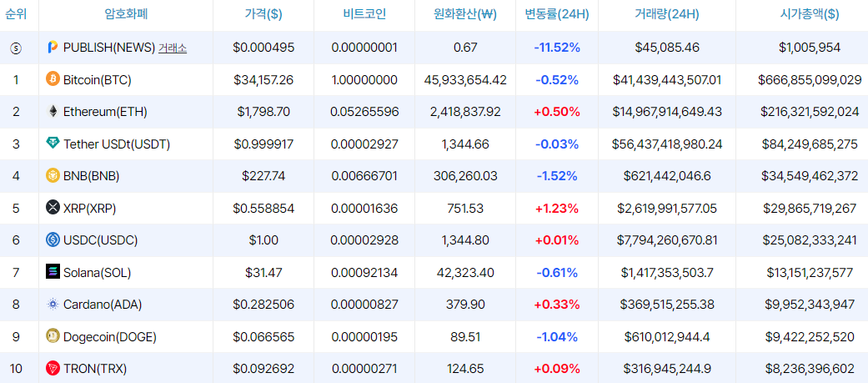Viewport: 868px width, 383px height.
Task: Sort by 변동률(24H) column header
Action: 557,14
